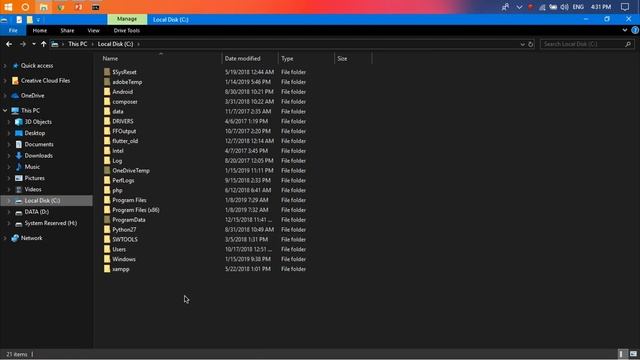Open Pictures in the sidebar
The width and height of the screenshot is (640, 360).
[x=34, y=178]
